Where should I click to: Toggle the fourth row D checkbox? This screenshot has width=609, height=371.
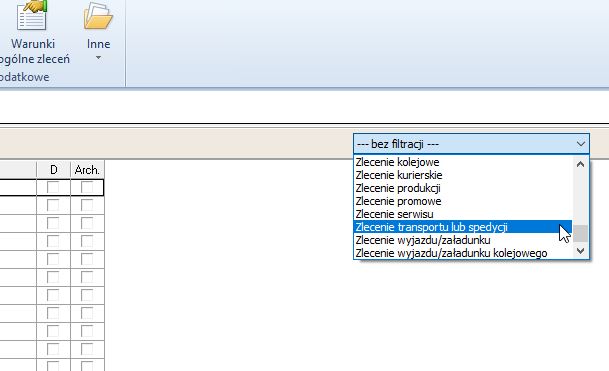53,241
